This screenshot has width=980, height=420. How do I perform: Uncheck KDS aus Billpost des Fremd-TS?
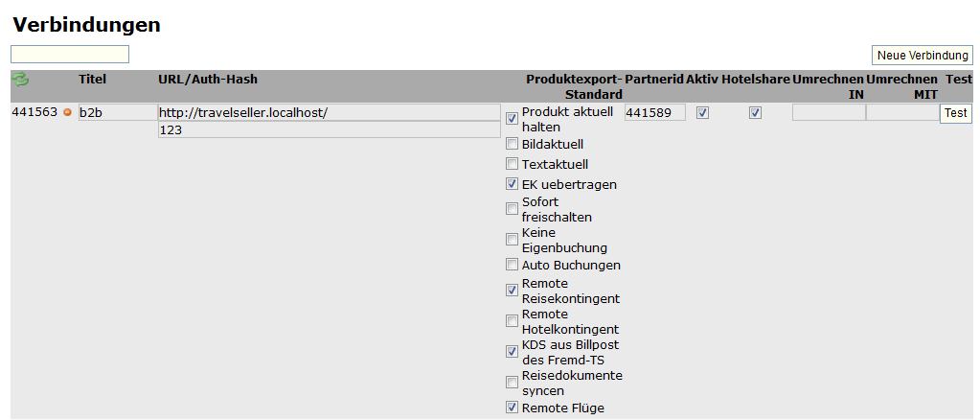pyautogui.click(x=513, y=352)
